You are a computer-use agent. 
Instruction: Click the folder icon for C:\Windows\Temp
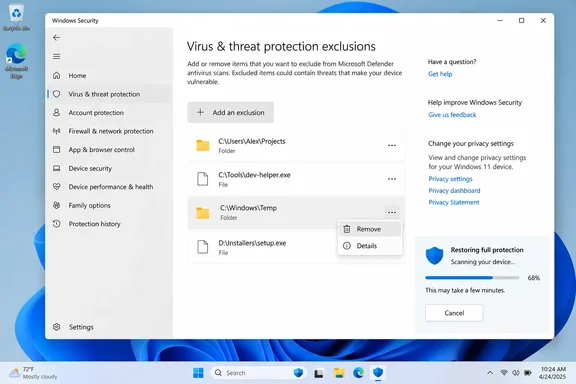202,213
